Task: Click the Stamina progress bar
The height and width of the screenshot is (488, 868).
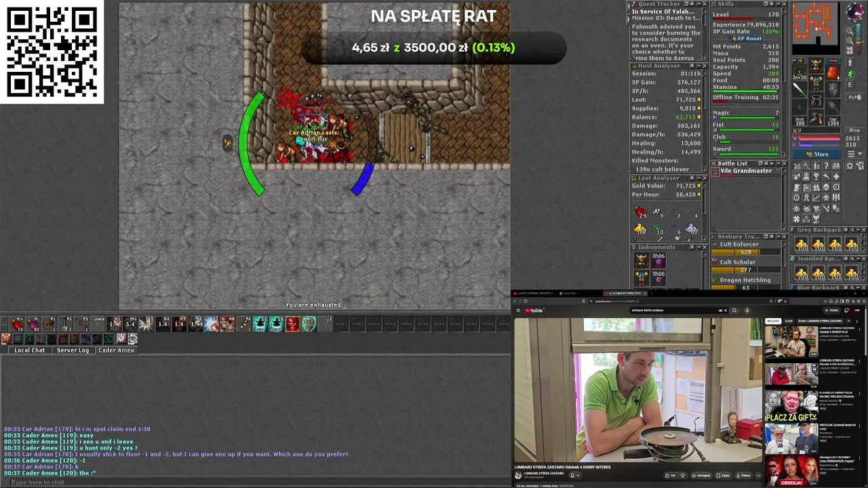Action: pyautogui.click(x=745, y=91)
